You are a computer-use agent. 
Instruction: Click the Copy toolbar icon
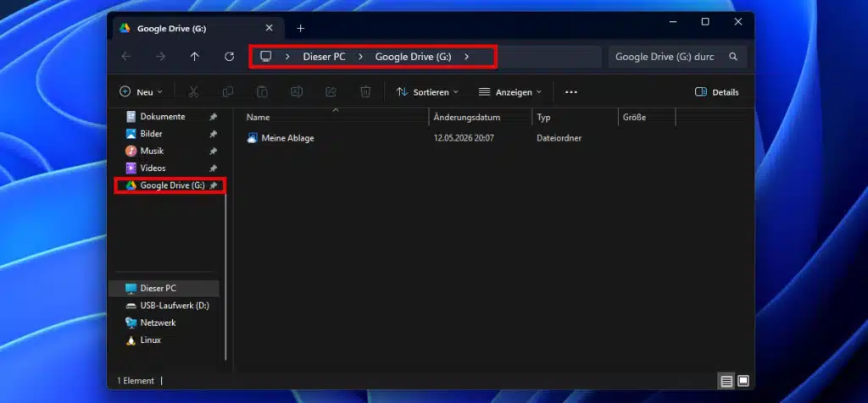pyautogui.click(x=227, y=91)
